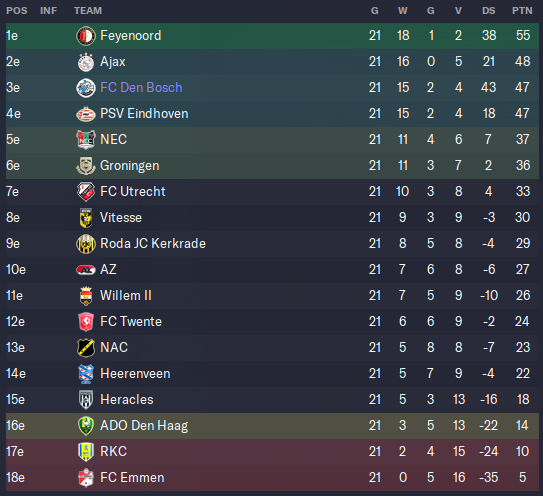Open the FC Den Bosch team link
Viewport: 543px width, 496px height.
coord(141,88)
